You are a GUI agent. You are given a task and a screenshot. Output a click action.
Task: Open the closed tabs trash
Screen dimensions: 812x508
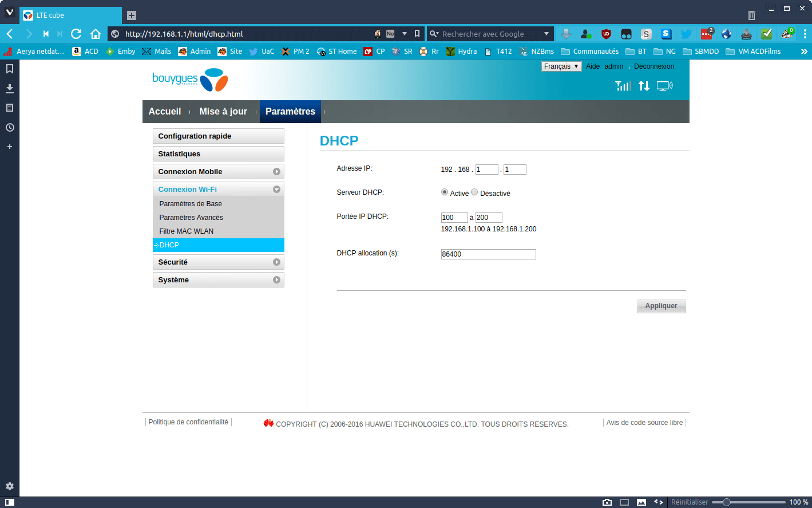(751, 15)
